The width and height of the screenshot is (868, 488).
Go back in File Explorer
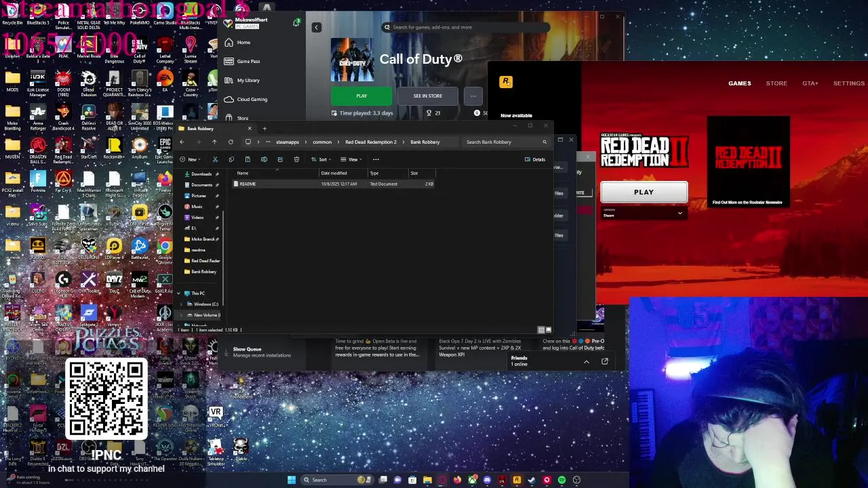tap(182, 142)
